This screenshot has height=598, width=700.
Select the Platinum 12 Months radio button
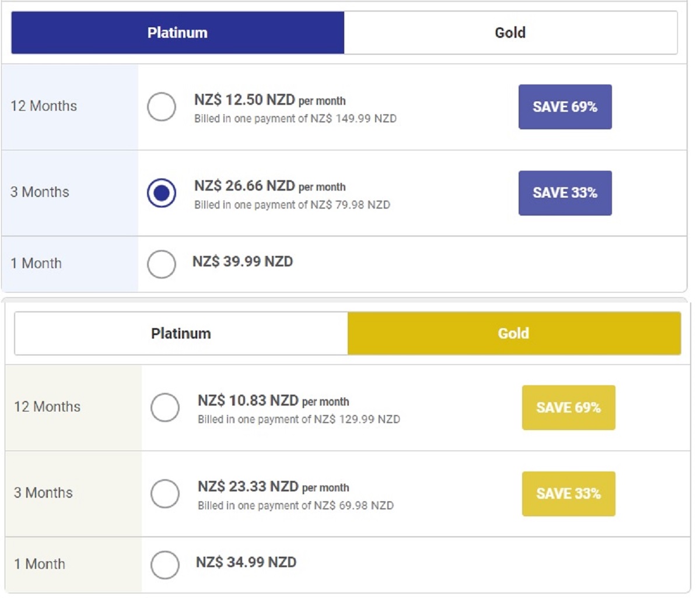click(x=162, y=107)
